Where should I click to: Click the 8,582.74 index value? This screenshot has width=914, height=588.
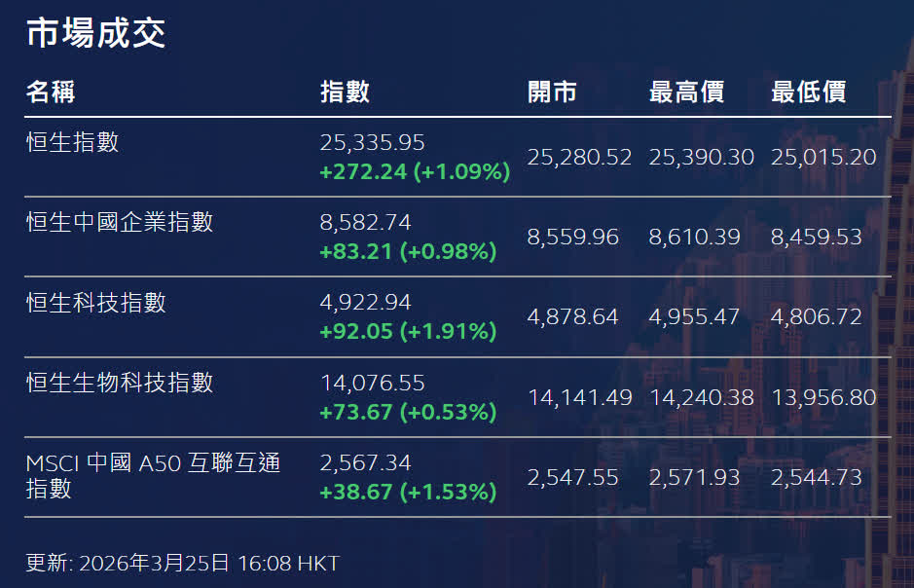[366, 223]
